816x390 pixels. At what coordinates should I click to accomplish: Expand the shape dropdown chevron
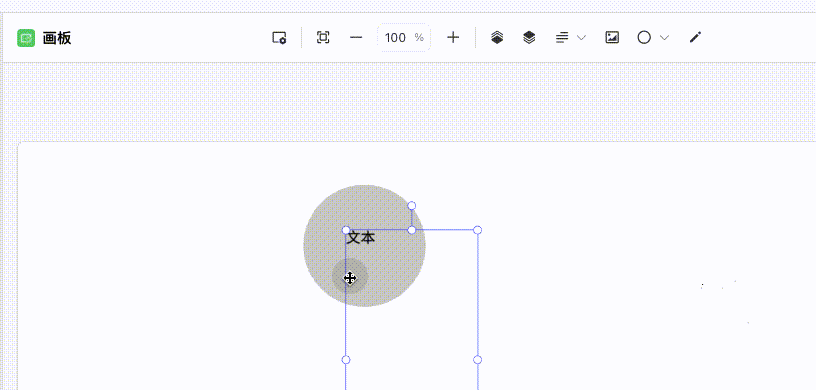[664, 37]
